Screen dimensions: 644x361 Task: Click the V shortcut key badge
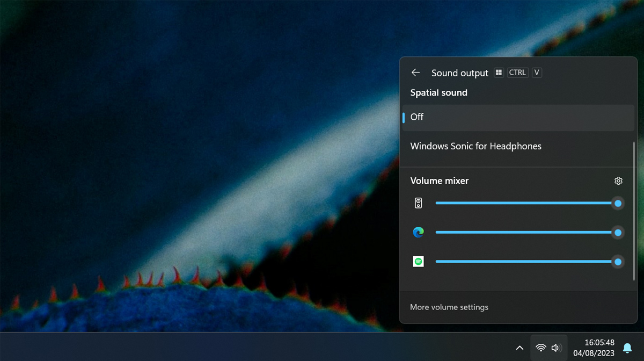click(x=537, y=73)
